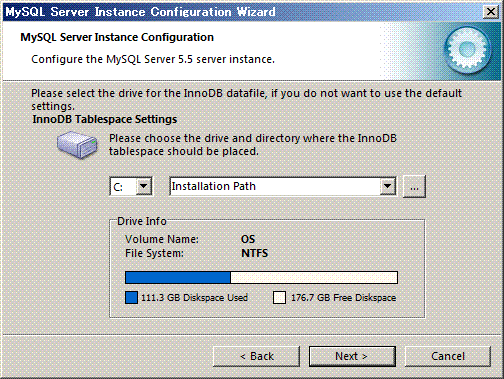Click the disk usage progress bar
The image size is (504, 379).
click(261, 277)
